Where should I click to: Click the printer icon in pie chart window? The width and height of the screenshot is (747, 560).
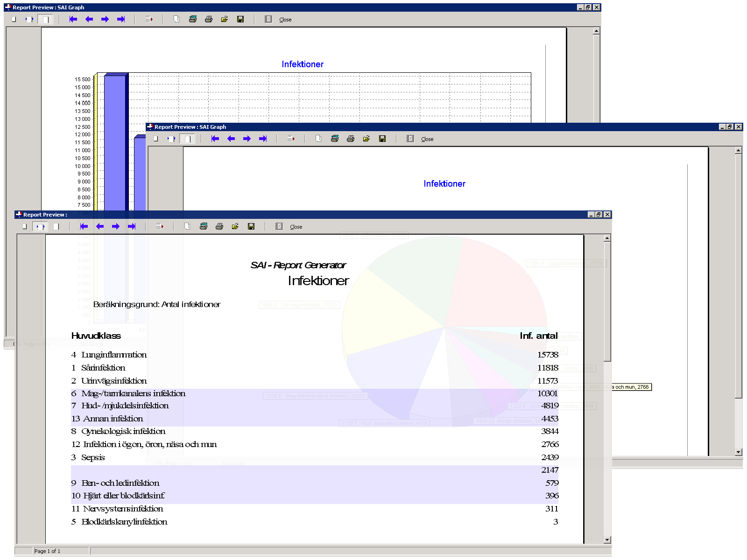(351, 139)
